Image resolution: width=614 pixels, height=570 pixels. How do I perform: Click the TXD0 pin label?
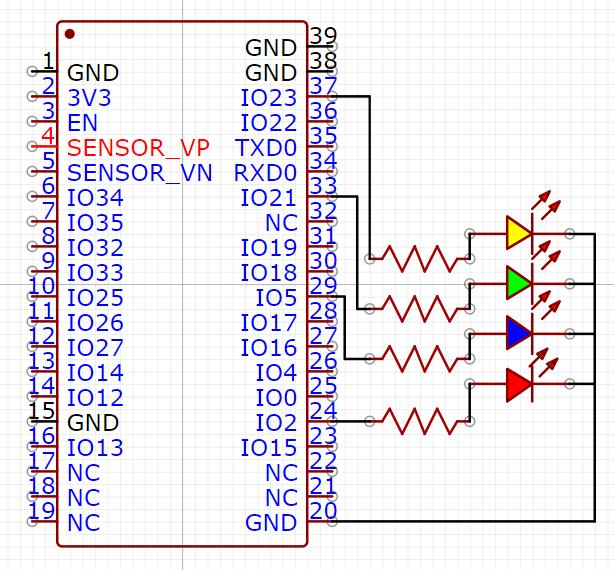pyautogui.click(x=266, y=148)
